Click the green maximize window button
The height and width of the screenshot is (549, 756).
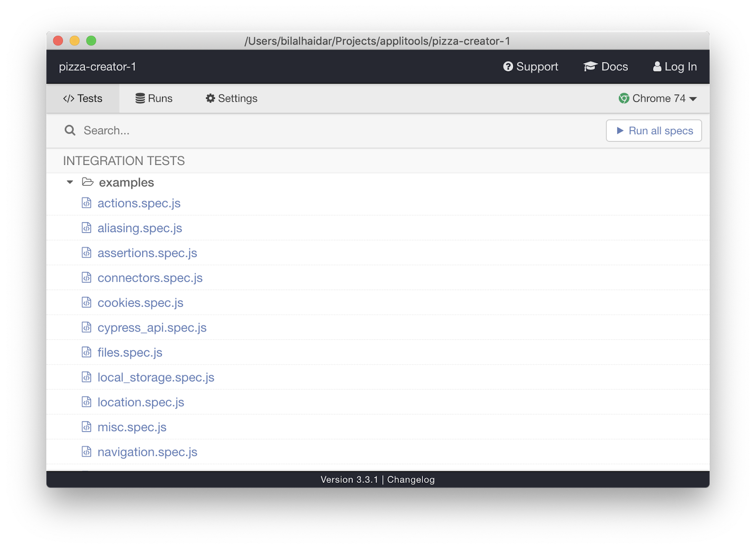(90, 41)
